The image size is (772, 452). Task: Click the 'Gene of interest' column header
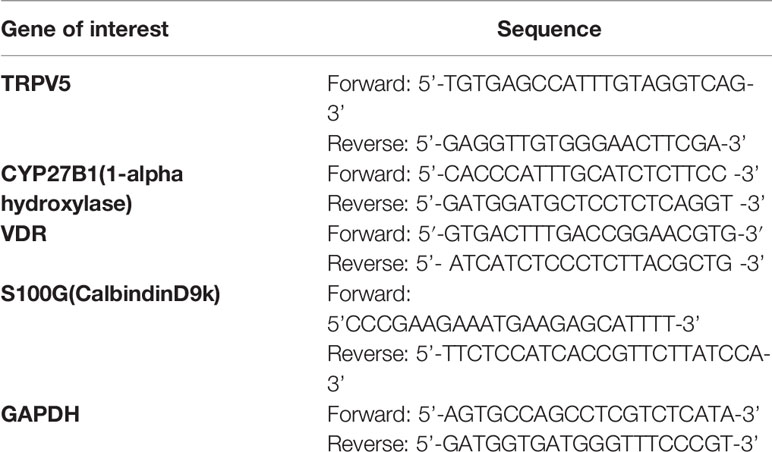point(85,30)
